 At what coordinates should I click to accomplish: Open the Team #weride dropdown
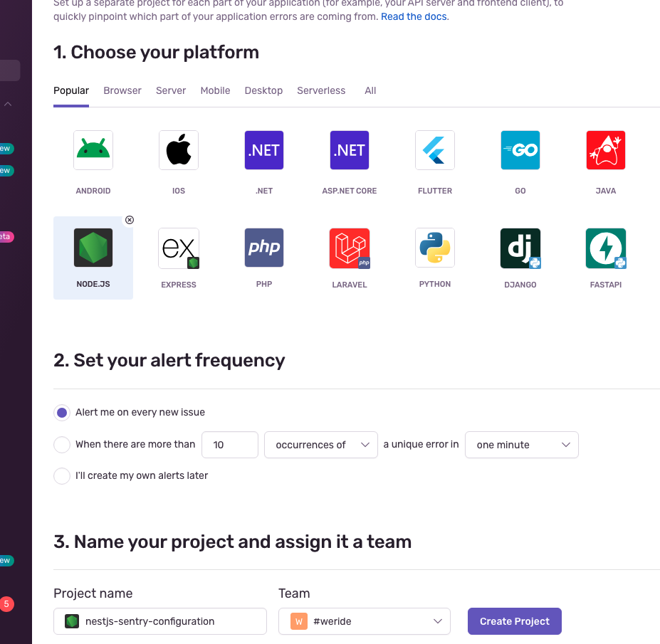pyautogui.click(x=364, y=621)
